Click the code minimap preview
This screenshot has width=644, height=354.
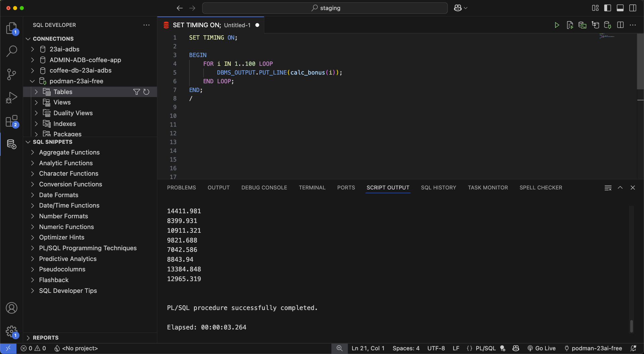pos(607,36)
